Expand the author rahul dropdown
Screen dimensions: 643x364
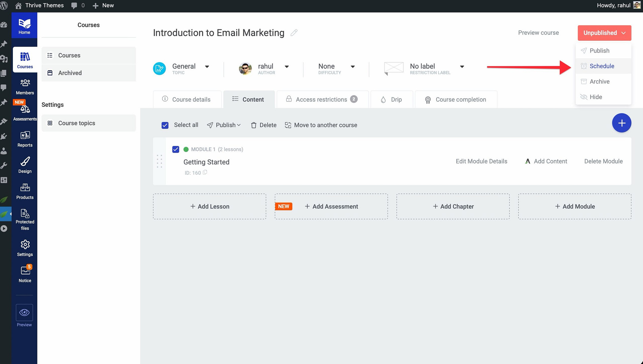coord(286,67)
